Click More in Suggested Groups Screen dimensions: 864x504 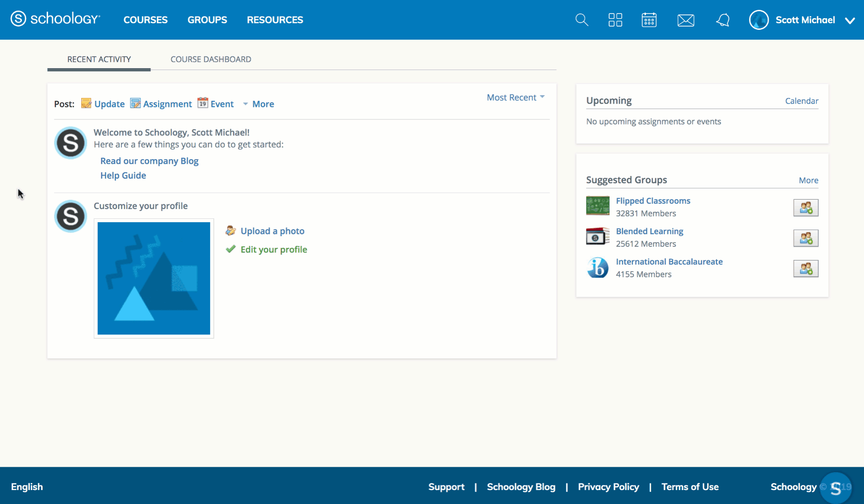click(808, 180)
